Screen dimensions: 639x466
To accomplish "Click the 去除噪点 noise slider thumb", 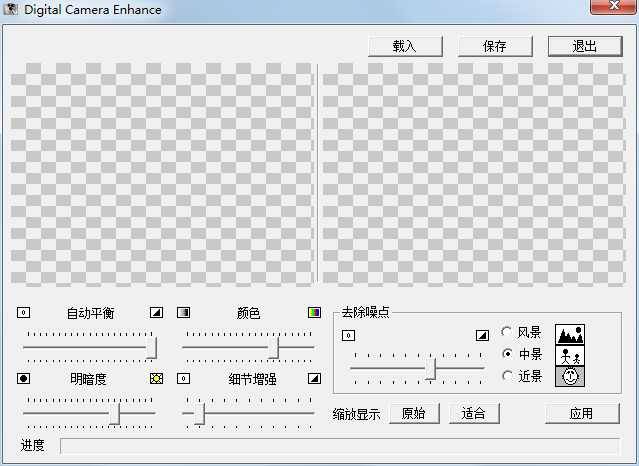I will (x=431, y=369).
